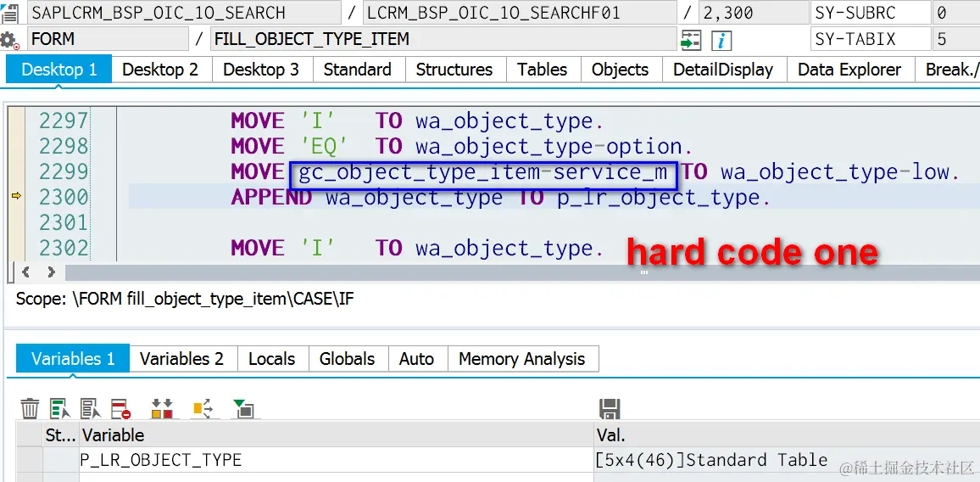The image size is (980, 482).
Task: Click the floppy disk save icon
Action: coord(610,409)
